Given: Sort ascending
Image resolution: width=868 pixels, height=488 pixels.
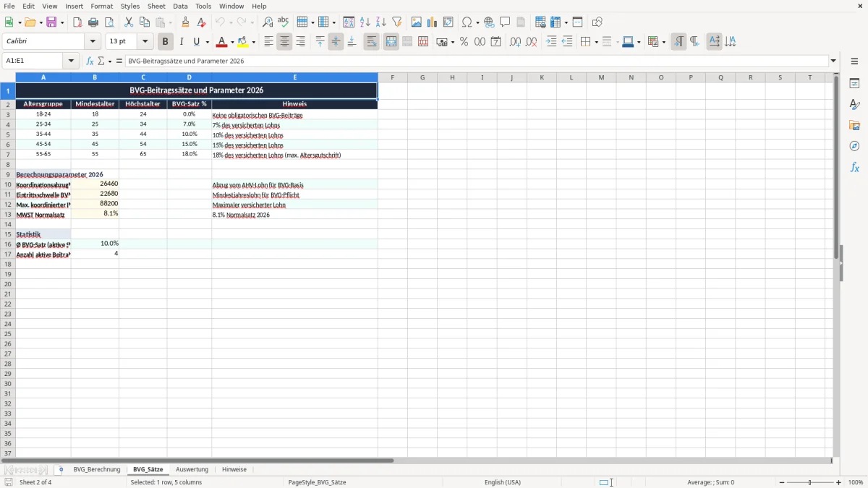Looking at the screenshot, I should [365, 22].
